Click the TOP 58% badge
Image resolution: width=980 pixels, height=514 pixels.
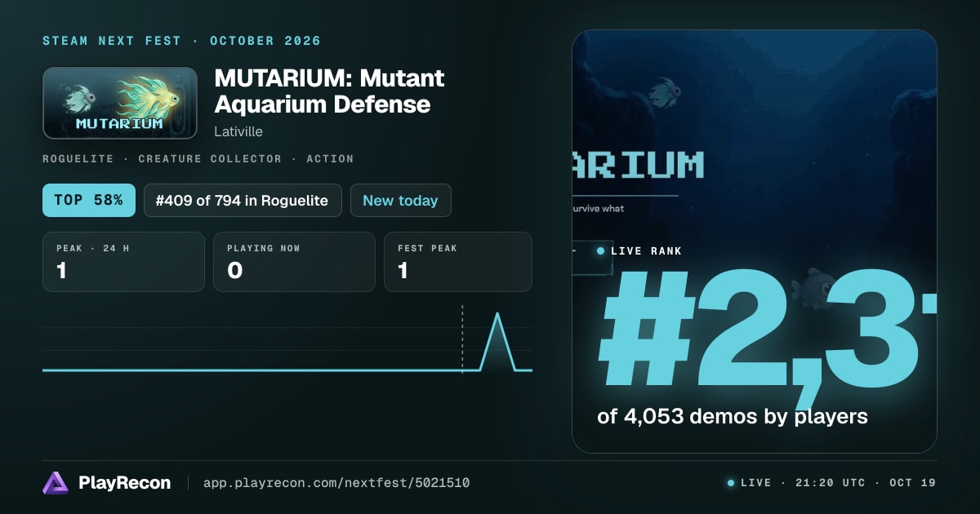pyautogui.click(x=89, y=200)
